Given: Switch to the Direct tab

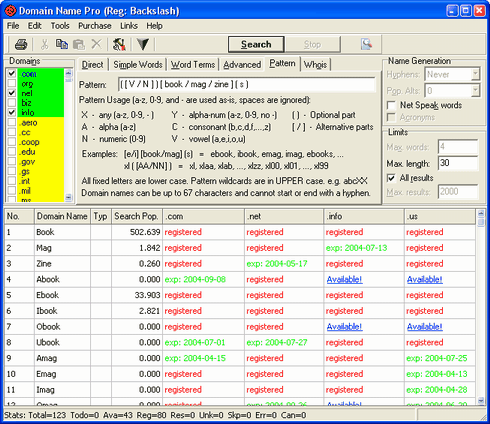Looking at the screenshot, I should click(92, 65).
